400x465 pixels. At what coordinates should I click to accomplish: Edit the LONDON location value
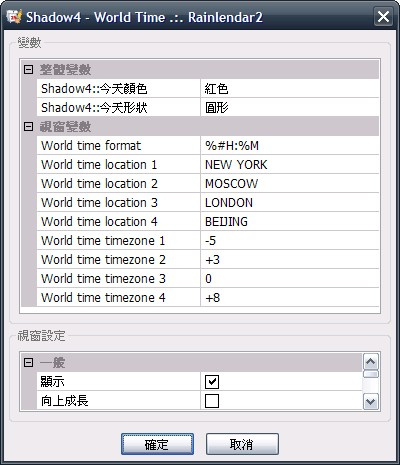click(290, 203)
